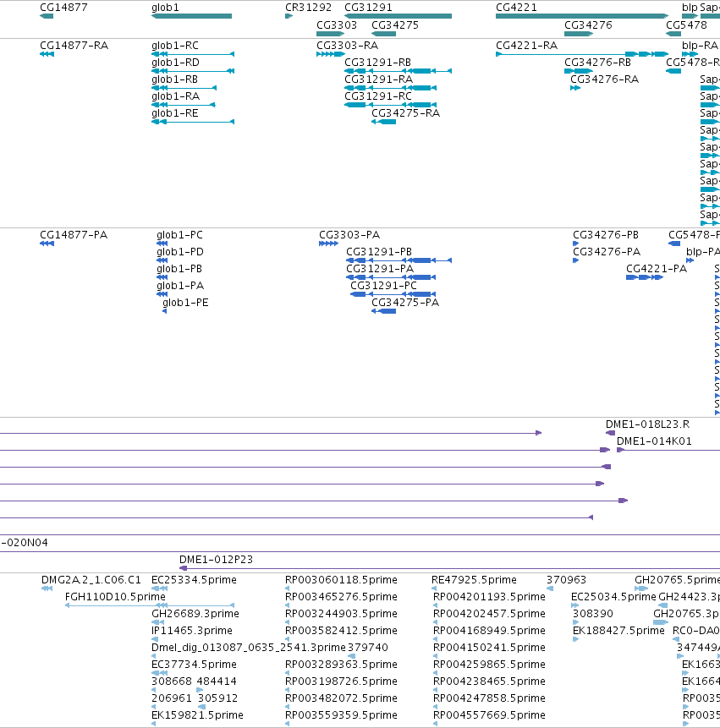
Task: Select feature 370963
Action: (566, 580)
